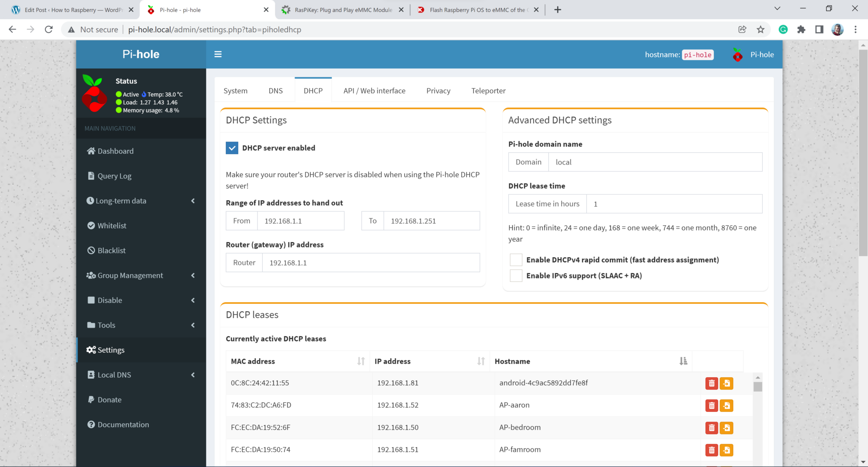Open the Teleporter tab
The width and height of the screenshot is (868, 467).
pos(488,91)
